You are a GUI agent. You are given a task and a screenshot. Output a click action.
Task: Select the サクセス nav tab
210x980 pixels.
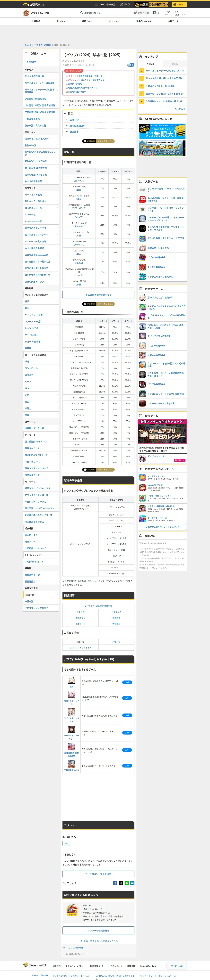(x=61, y=21)
